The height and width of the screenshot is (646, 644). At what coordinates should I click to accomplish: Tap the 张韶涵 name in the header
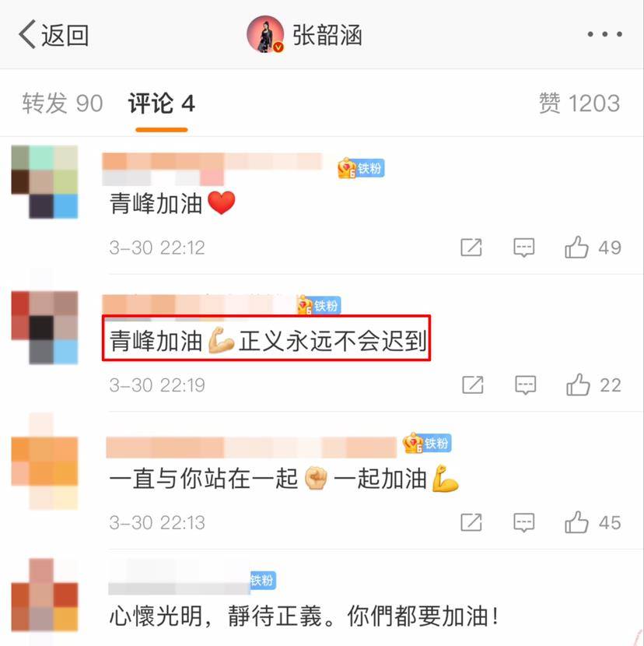coord(327,35)
